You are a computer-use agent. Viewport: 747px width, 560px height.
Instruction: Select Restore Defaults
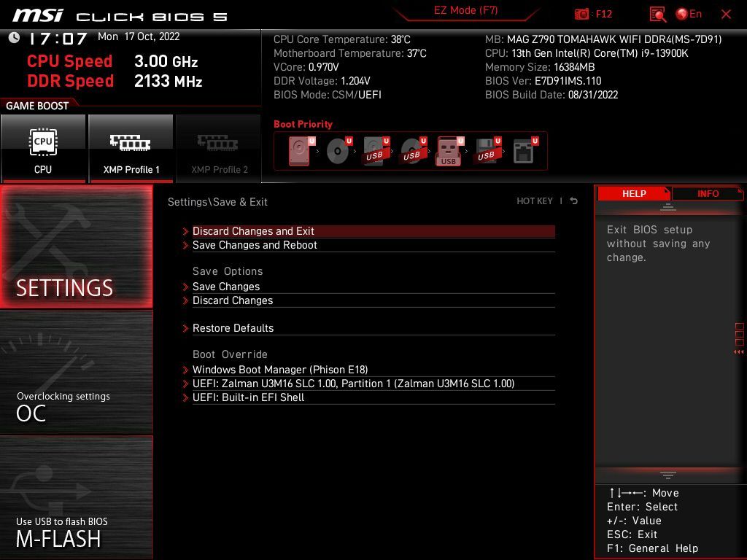[373, 328]
